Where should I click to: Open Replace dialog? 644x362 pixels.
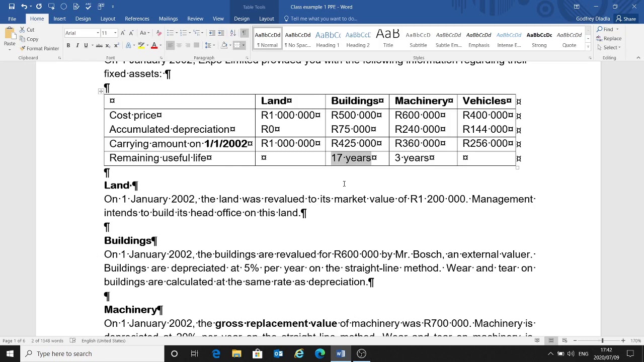tap(609, 39)
